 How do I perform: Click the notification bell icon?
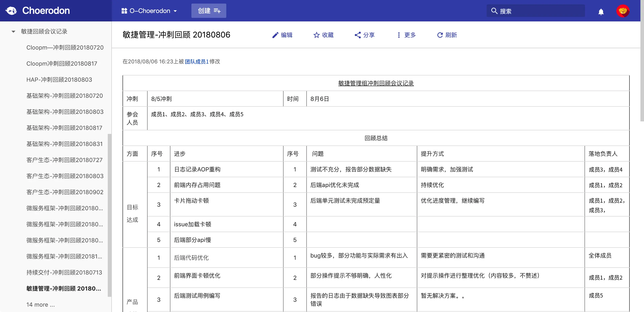(601, 11)
